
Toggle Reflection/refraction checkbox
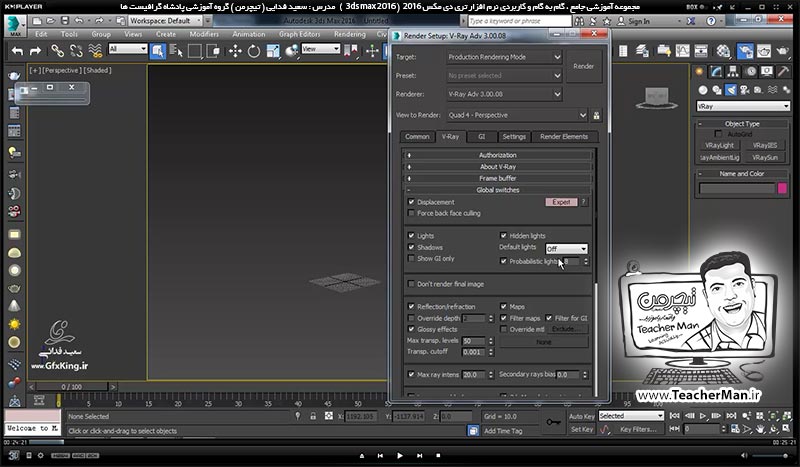tap(411, 307)
